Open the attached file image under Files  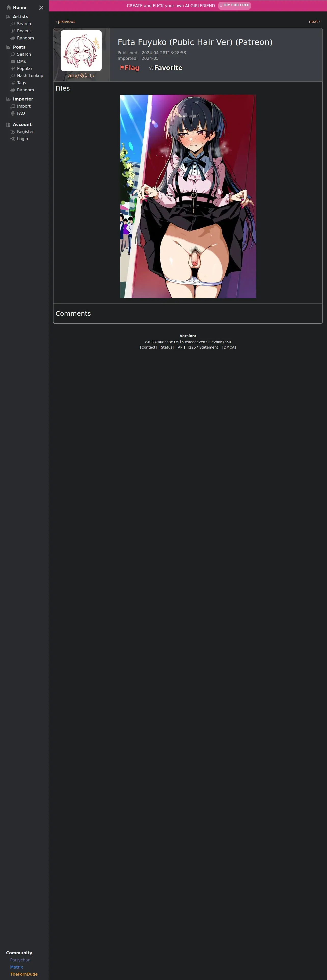coord(188,196)
